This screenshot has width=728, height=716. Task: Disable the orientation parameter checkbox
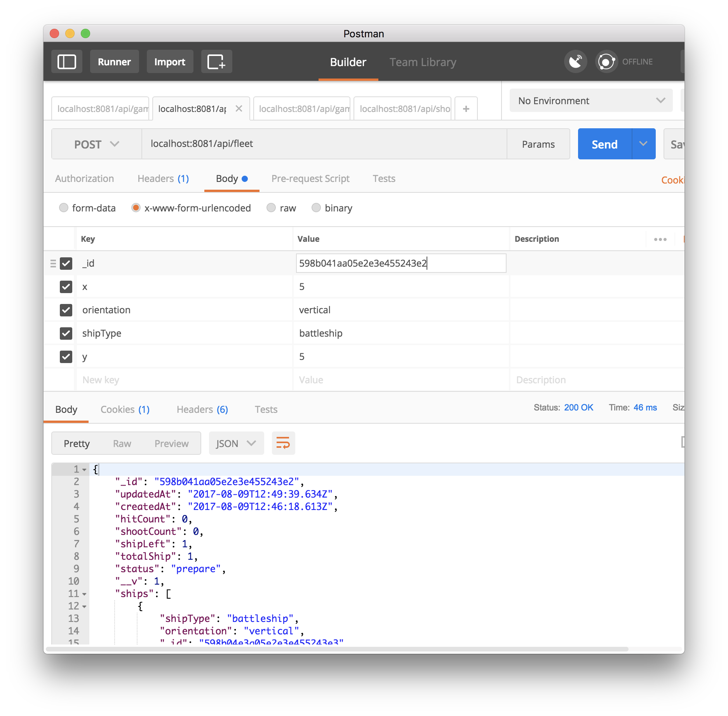pos(66,310)
